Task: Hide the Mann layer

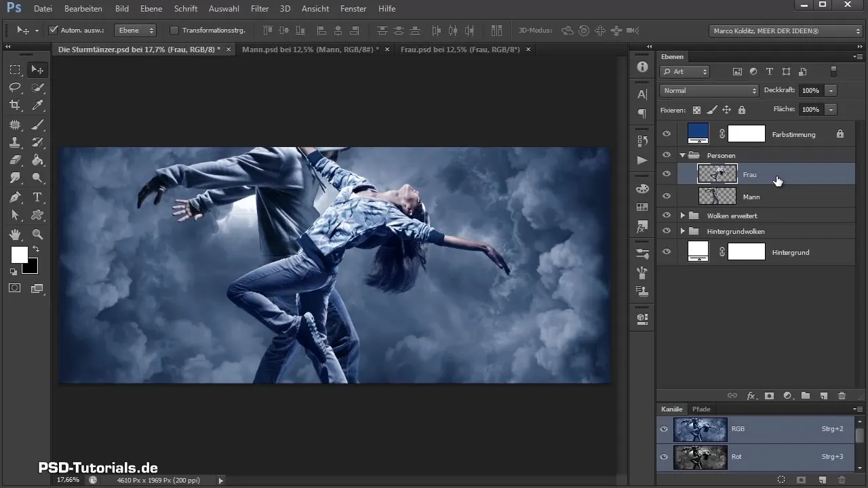Action: 667,197
